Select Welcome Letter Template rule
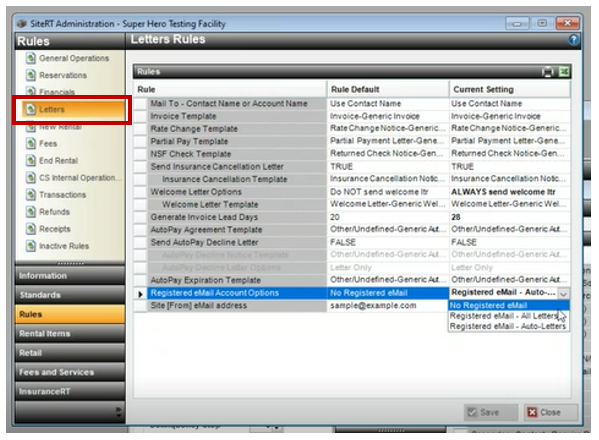This screenshot has width=599, height=440. pos(237,204)
